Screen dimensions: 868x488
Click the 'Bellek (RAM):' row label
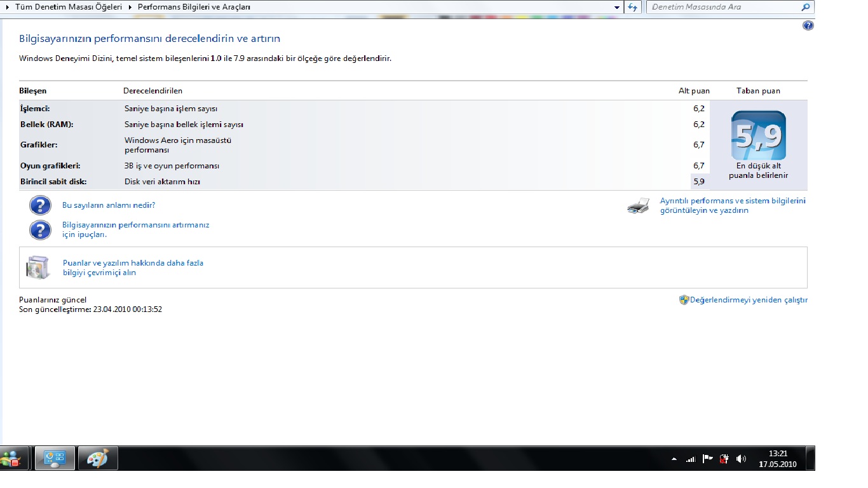47,125
